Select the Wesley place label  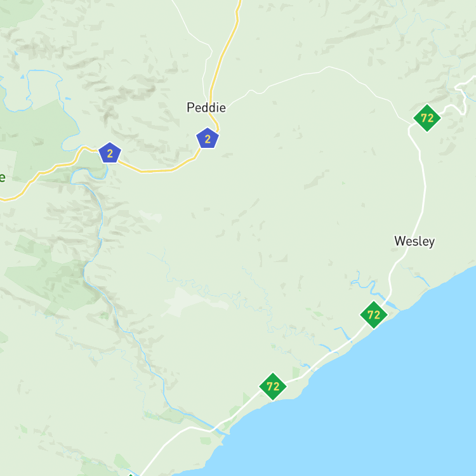(x=414, y=242)
